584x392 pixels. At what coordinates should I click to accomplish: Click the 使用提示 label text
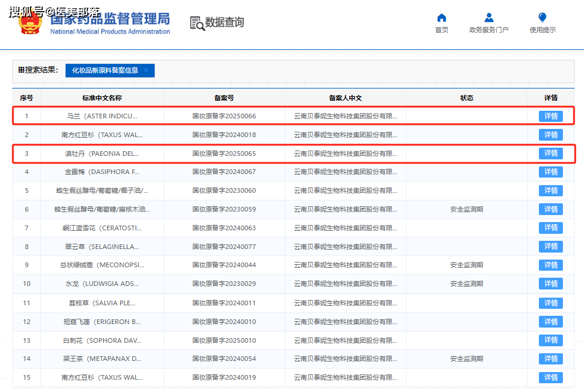[542, 30]
